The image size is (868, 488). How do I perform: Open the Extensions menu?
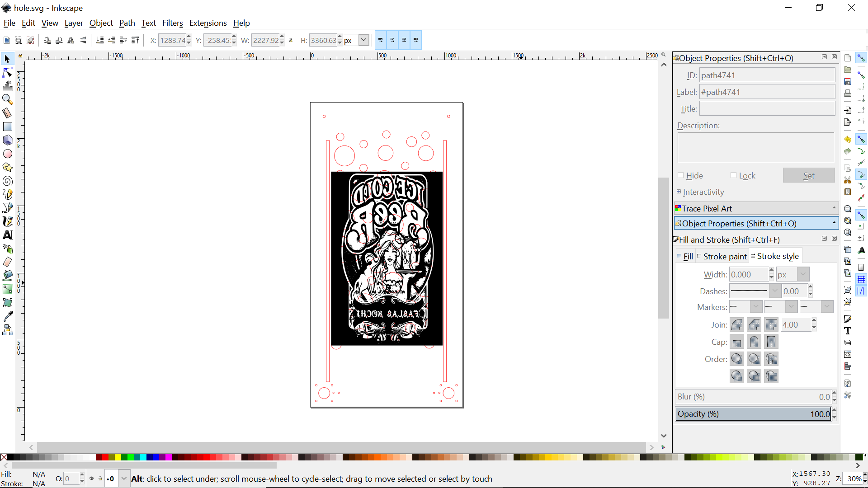208,23
